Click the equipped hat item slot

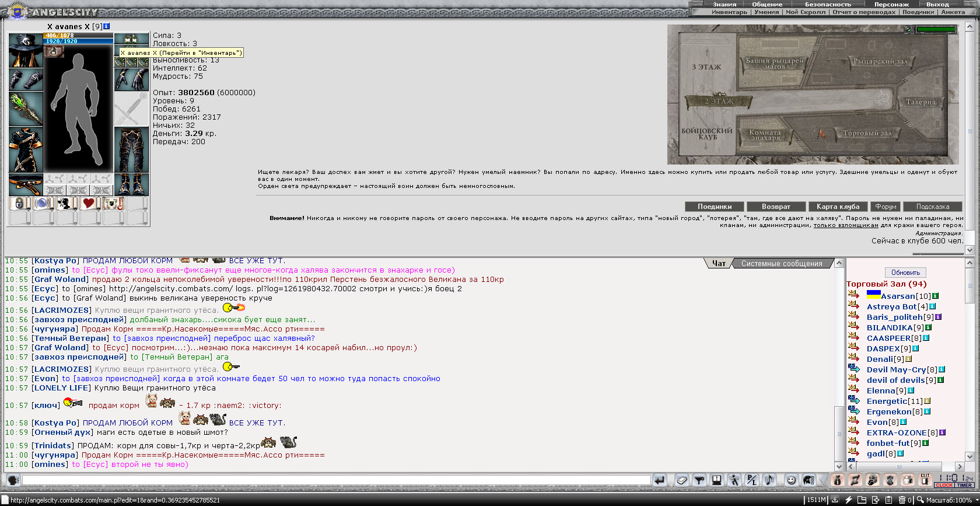(26, 51)
